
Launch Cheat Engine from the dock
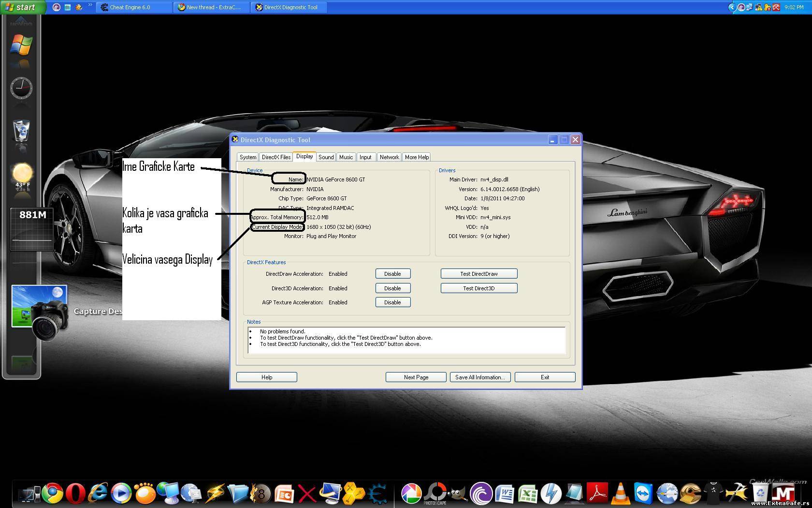(377, 493)
